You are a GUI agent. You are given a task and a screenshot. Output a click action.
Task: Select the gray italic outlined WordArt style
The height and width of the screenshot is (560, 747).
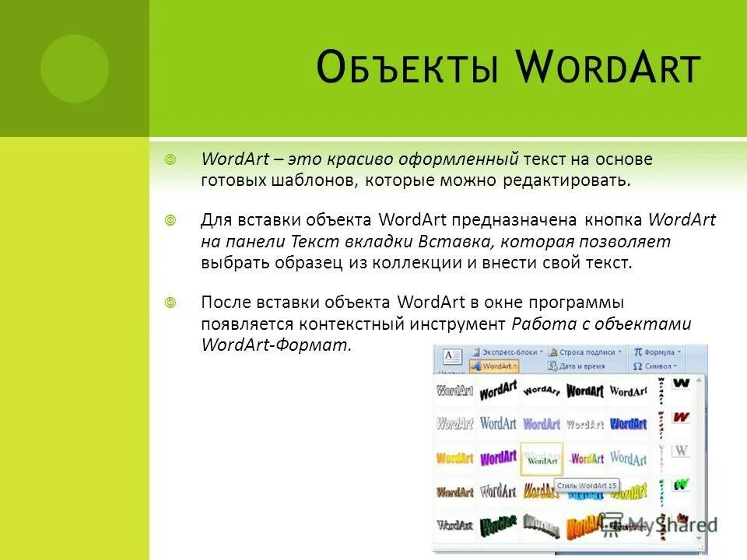(454, 423)
